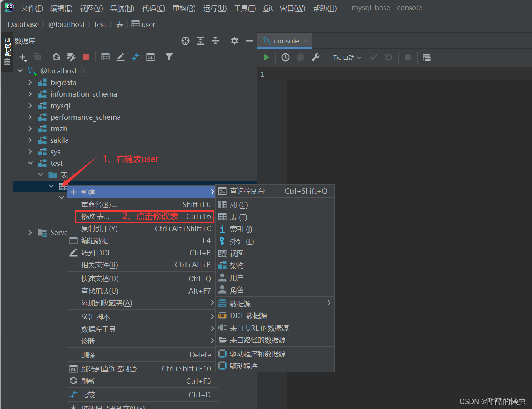Click the in-editor results table icon
532x409 pixels.
(x=427, y=57)
